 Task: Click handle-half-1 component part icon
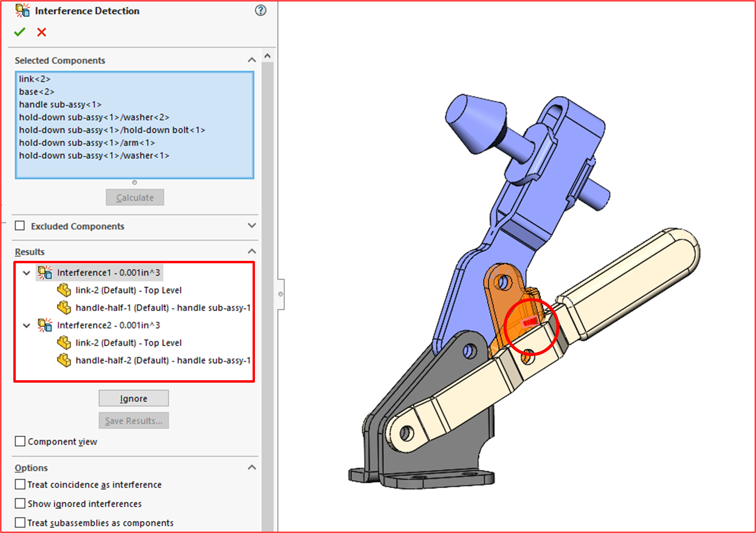(64, 308)
